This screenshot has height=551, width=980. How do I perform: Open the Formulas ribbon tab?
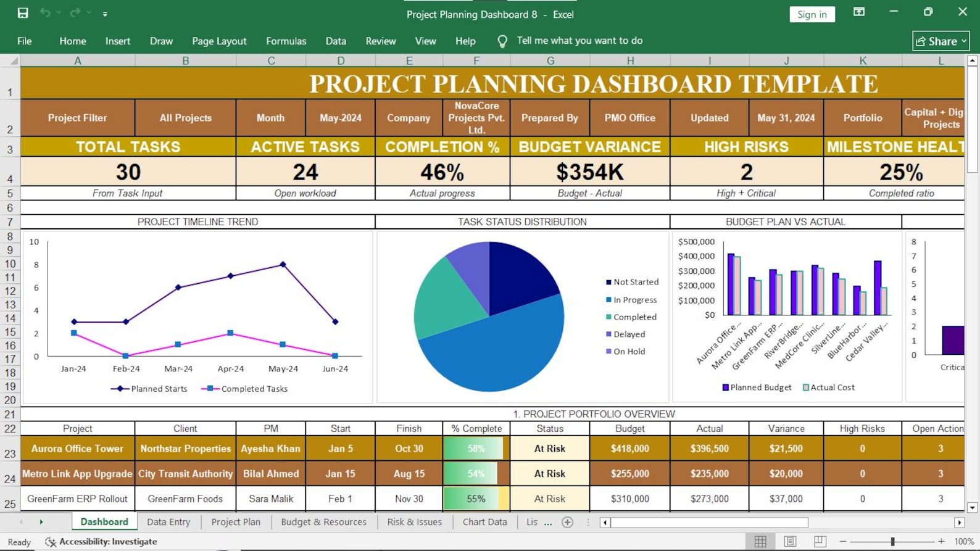(x=286, y=41)
